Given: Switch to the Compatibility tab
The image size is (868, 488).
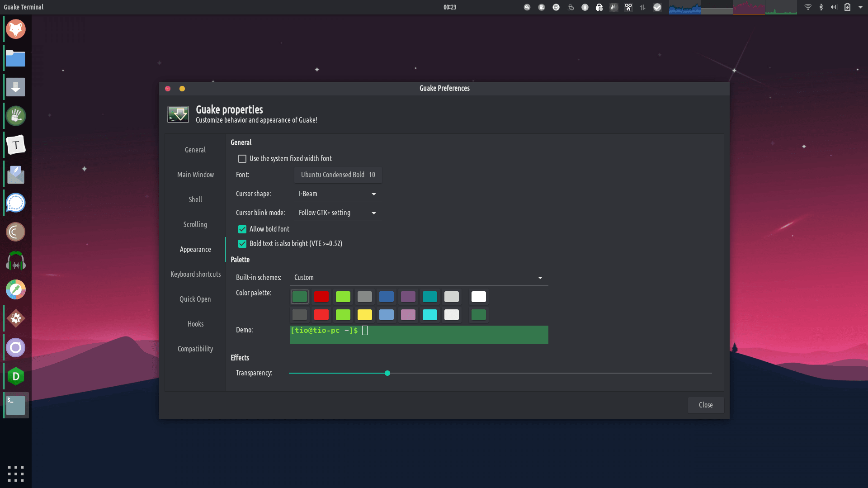Looking at the screenshot, I should click(195, 349).
